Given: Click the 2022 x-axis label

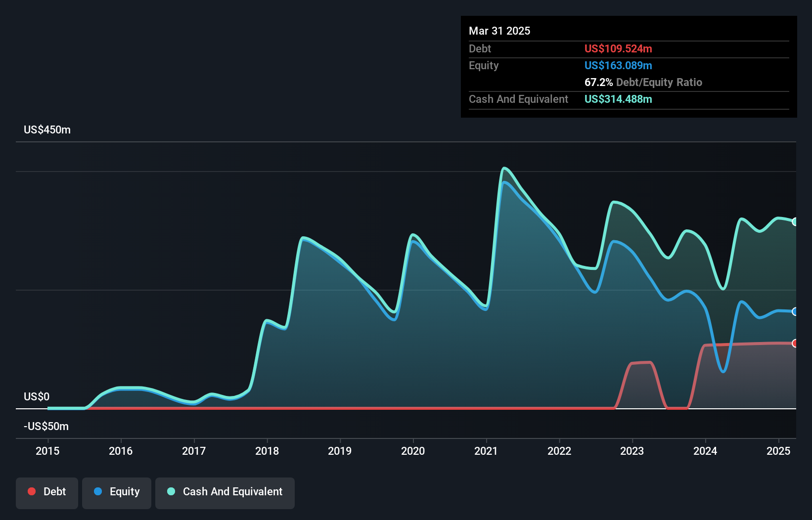Looking at the screenshot, I should [559, 451].
